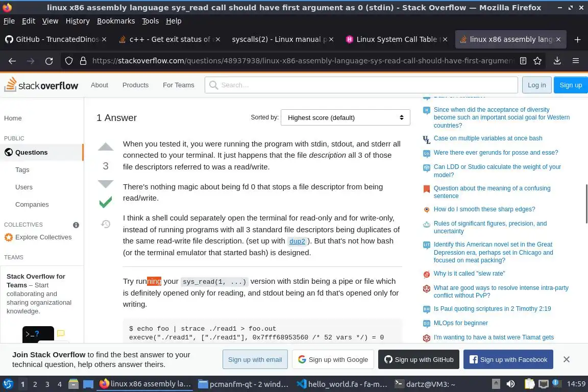Click the browser forward arrow
The image size is (588, 392).
31,61
